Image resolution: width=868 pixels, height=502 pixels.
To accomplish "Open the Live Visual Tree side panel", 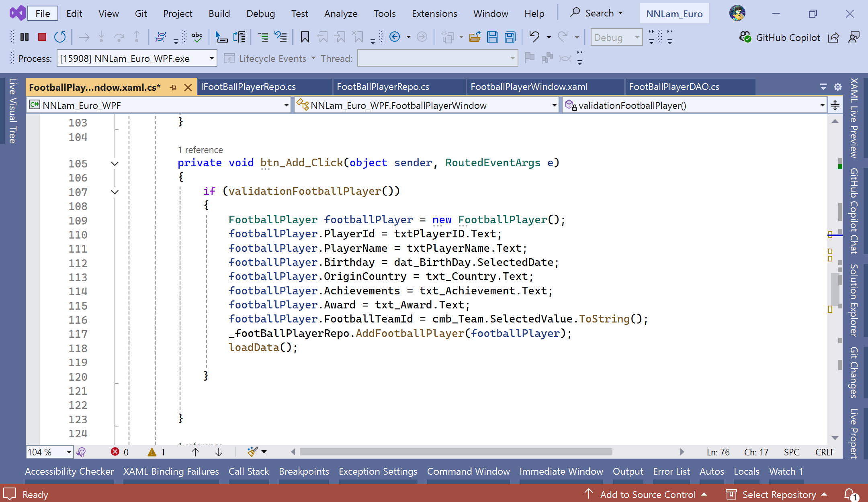I will pyautogui.click(x=12, y=111).
